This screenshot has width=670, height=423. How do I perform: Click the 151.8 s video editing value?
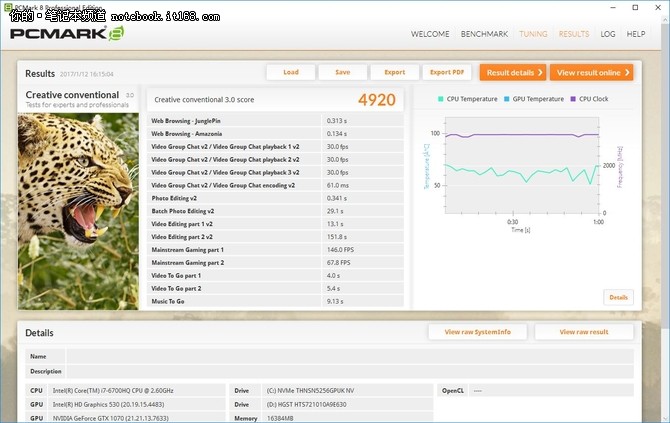[x=337, y=237]
